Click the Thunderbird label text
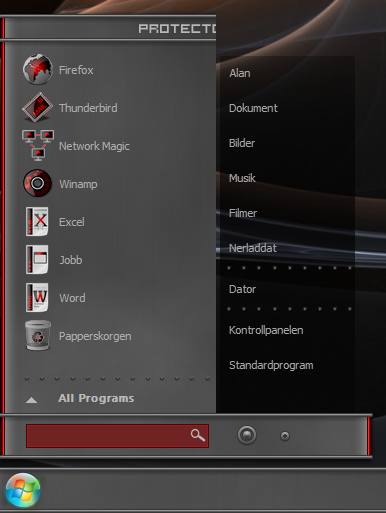Viewport: 386px width, 513px height. tap(88, 108)
